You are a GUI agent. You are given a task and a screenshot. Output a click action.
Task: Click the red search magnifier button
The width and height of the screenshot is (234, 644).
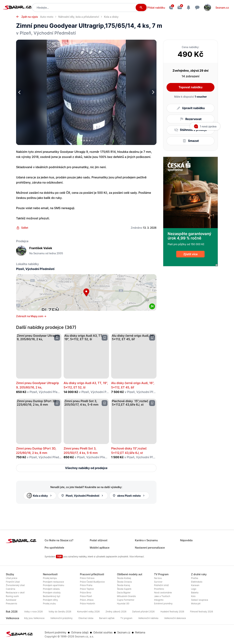pyautogui.click(x=141, y=7)
